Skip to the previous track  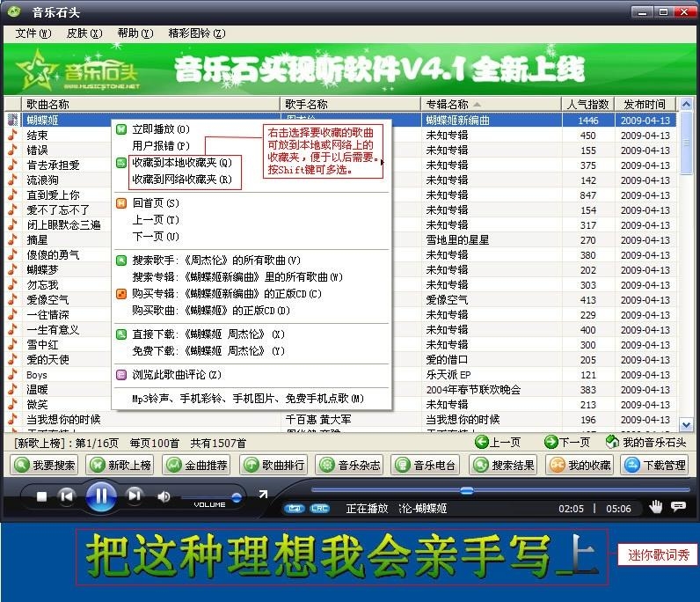coord(67,496)
